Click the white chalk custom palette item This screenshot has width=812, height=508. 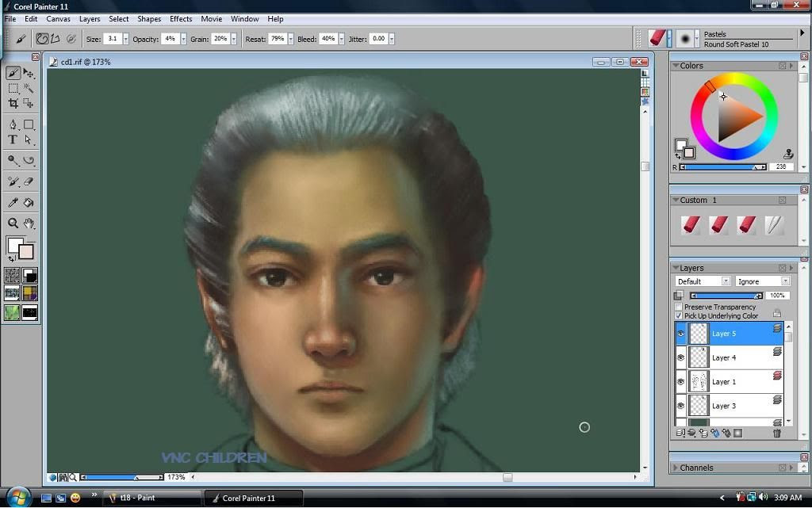click(774, 225)
